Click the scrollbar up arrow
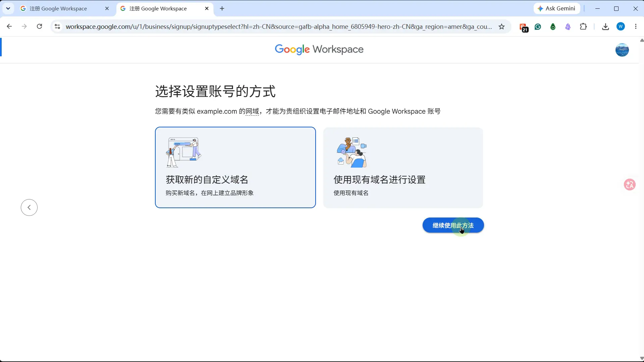Image resolution: width=644 pixels, height=362 pixels. 642,40
